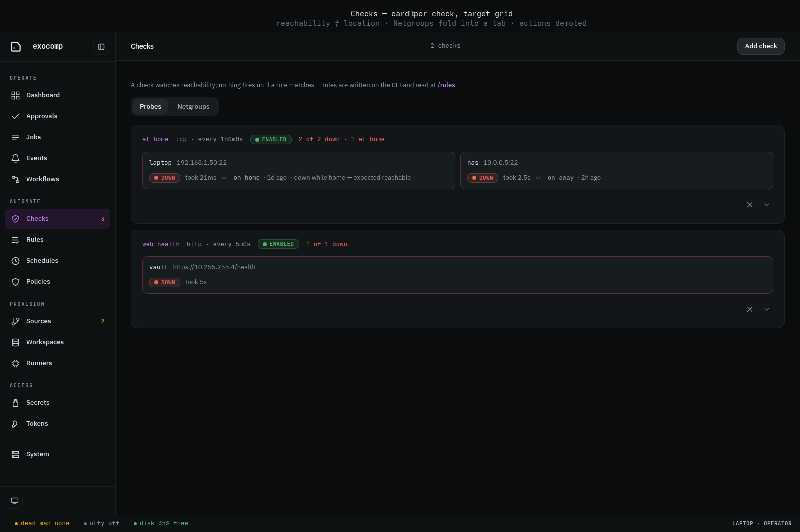Image resolution: width=800 pixels, height=532 pixels.
Task: Go to Workflows icon in sidebar
Action: point(15,179)
